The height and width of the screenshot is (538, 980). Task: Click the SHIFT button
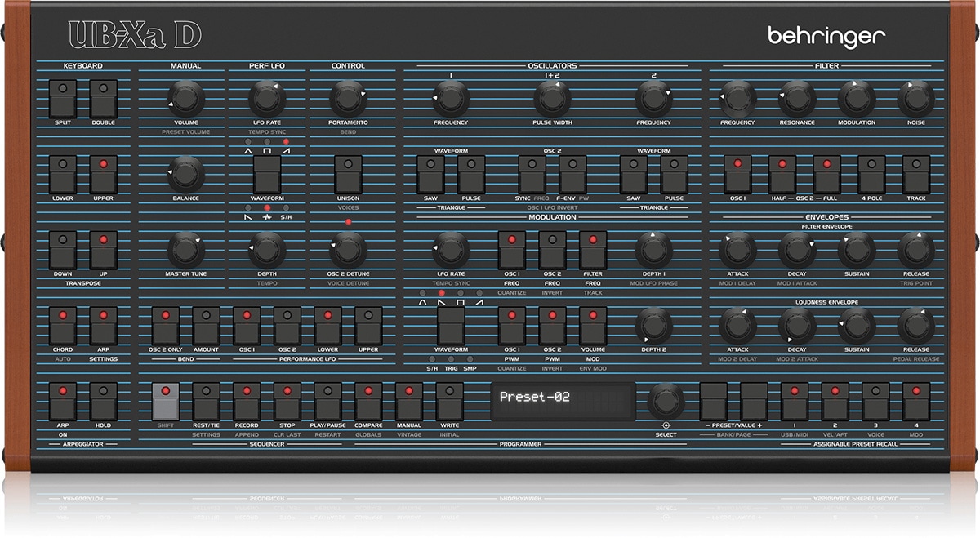[x=166, y=401]
